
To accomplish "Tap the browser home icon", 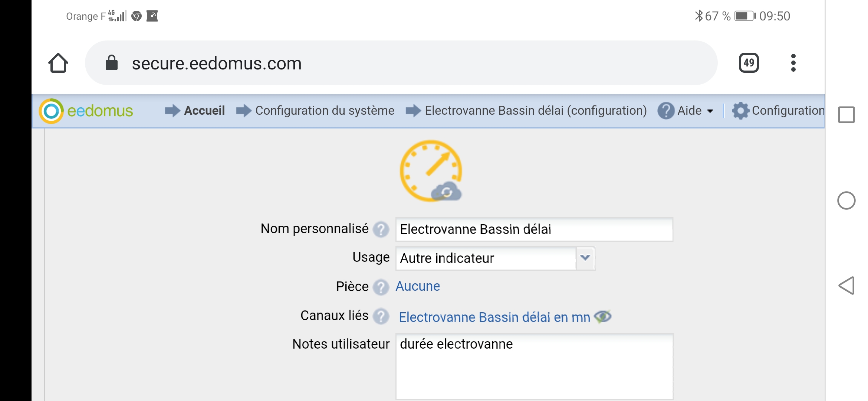I will pos(58,63).
